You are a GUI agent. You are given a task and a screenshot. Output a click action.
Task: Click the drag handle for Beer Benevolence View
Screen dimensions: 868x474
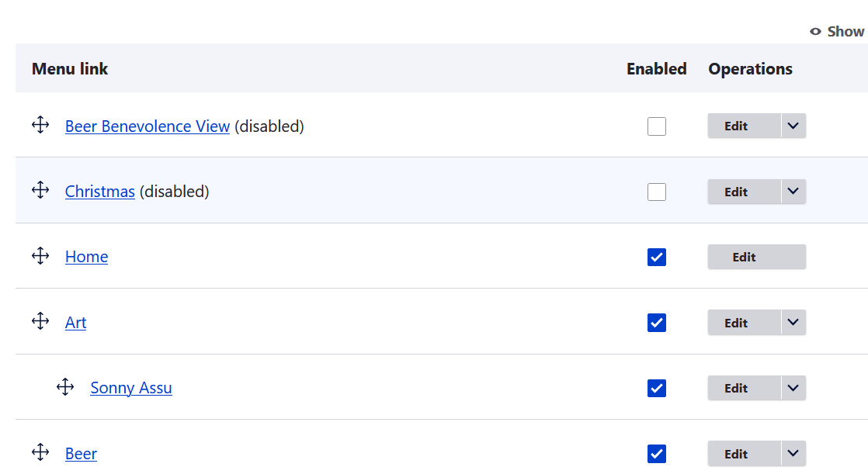pos(40,125)
